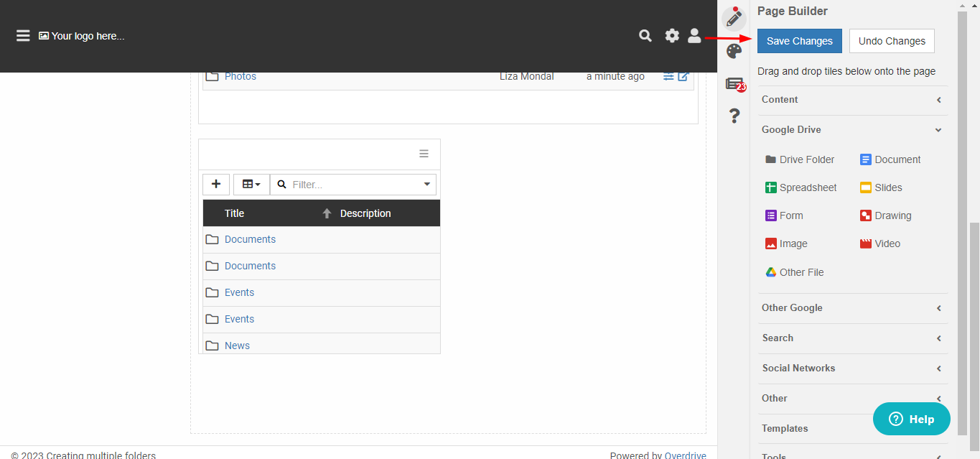Click Save Changes button
Screen dimensions: 980x459
799,41
